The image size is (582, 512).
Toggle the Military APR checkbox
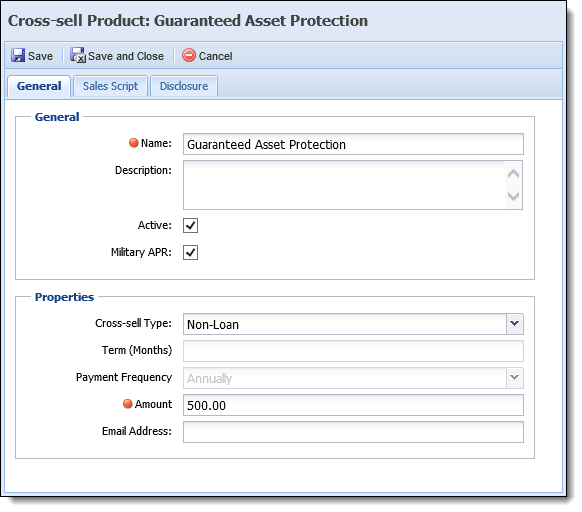(x=190, y=252)
